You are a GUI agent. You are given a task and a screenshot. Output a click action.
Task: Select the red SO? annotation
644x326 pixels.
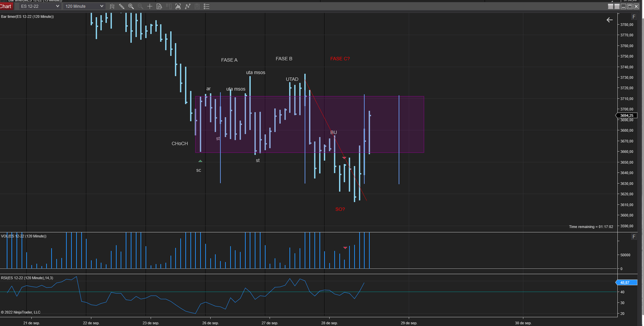340,209
